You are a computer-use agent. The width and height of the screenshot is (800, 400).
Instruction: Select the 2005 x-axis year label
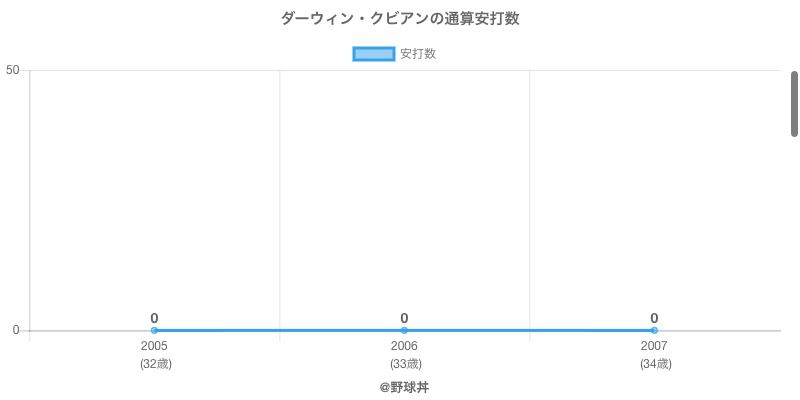pos(154,346)
